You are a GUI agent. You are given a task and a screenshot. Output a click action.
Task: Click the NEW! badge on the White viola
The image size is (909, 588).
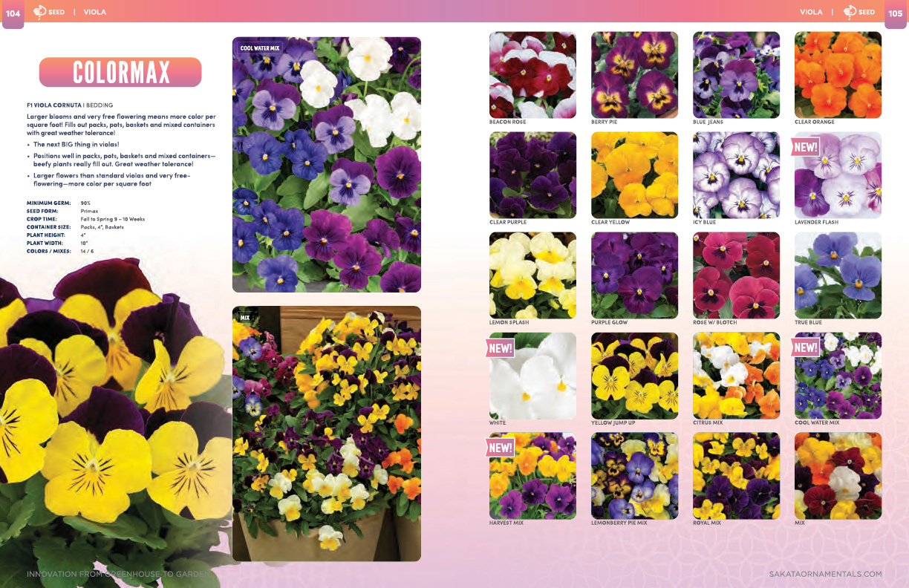[500, 347]
